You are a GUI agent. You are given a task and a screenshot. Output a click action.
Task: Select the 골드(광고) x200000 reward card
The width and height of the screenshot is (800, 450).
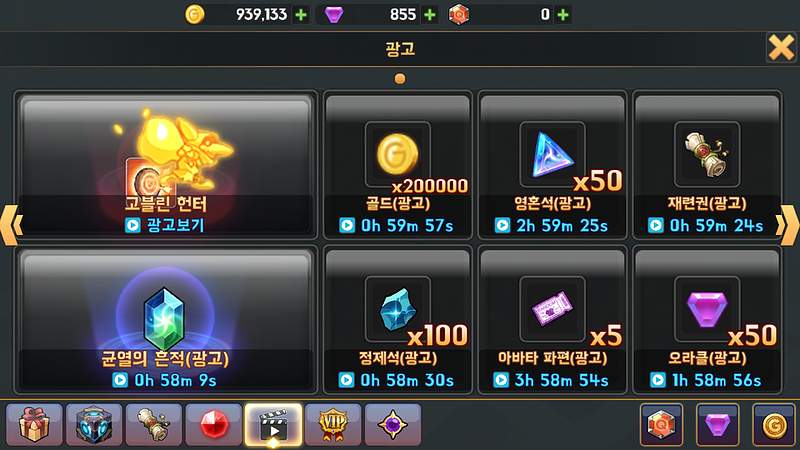[397, 165]
